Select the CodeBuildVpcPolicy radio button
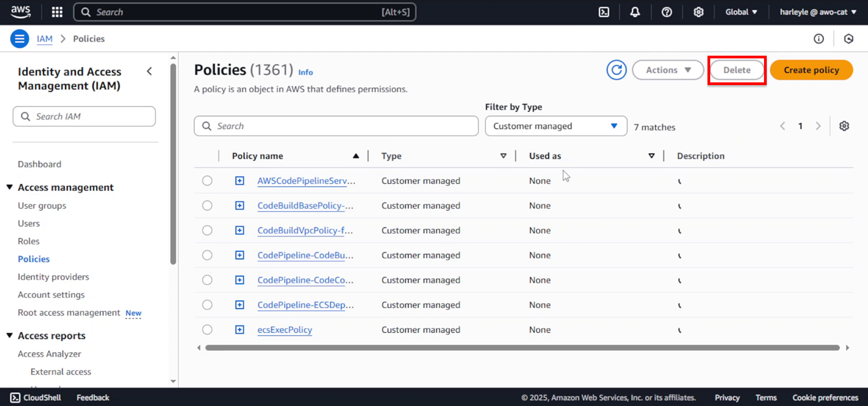 coord(207,231)
